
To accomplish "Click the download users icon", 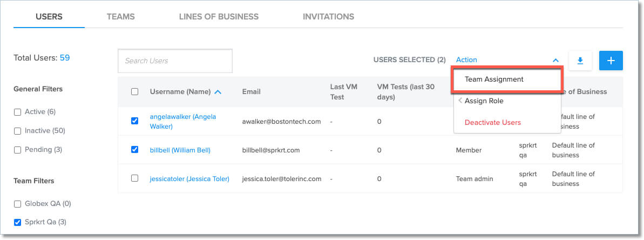I will (x=580, y=61).
